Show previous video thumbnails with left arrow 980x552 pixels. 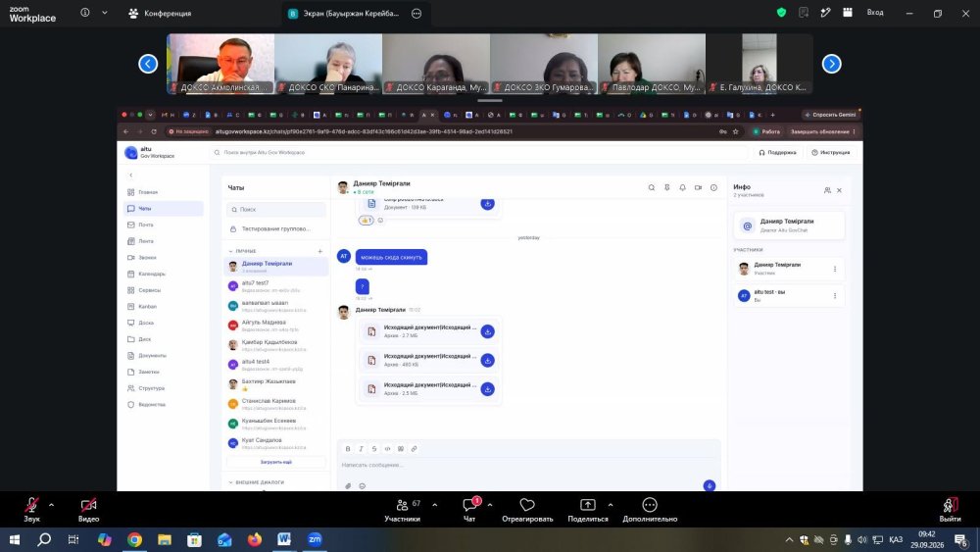tap(148, 64)
